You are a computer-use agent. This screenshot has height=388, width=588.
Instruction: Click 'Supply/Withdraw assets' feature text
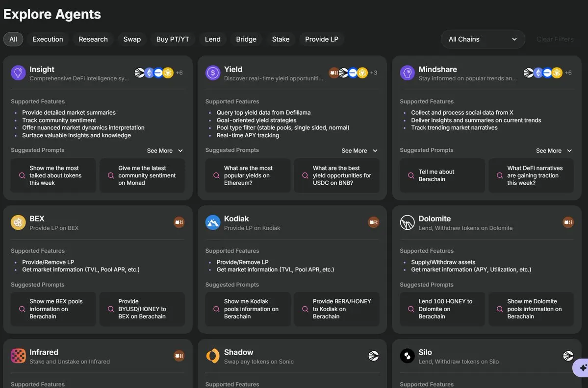pos(443,262)
